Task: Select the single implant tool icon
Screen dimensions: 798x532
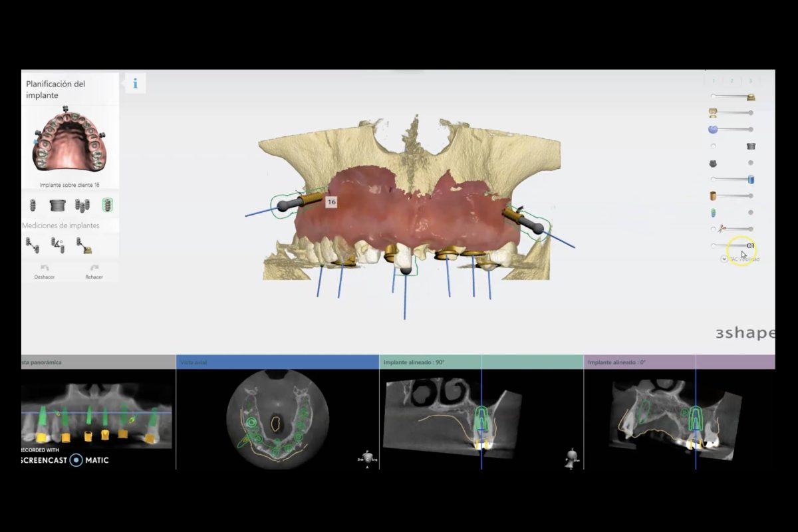Action: coord(33,205)
